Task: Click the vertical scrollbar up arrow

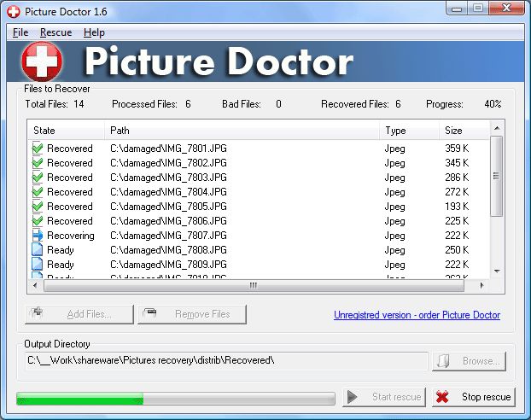Action: (x=497, y=128)
